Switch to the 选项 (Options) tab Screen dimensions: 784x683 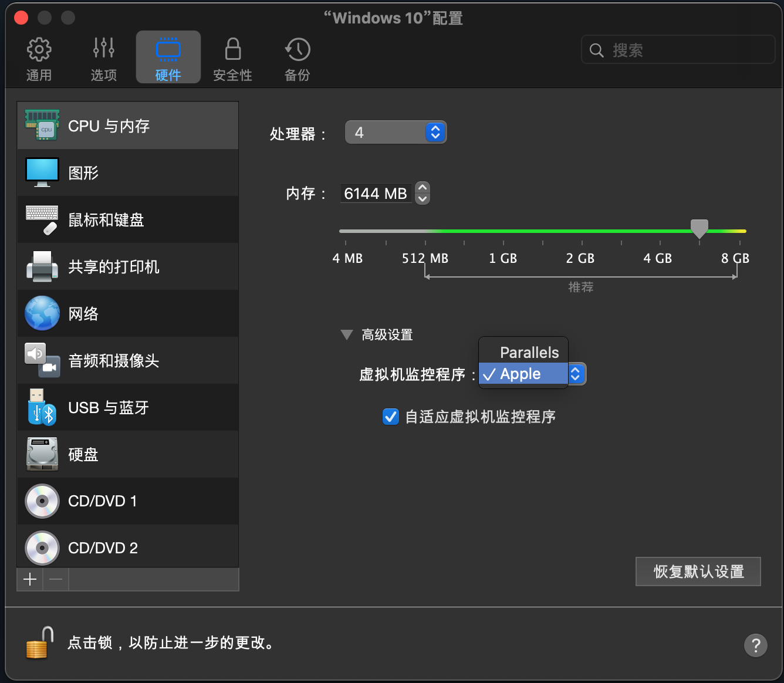[x=103, y=58]
